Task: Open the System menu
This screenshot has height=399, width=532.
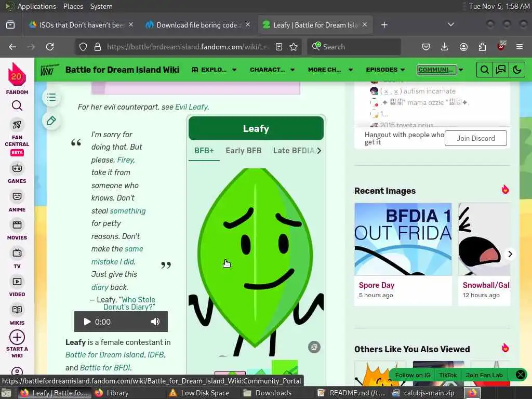Action: 101,6
